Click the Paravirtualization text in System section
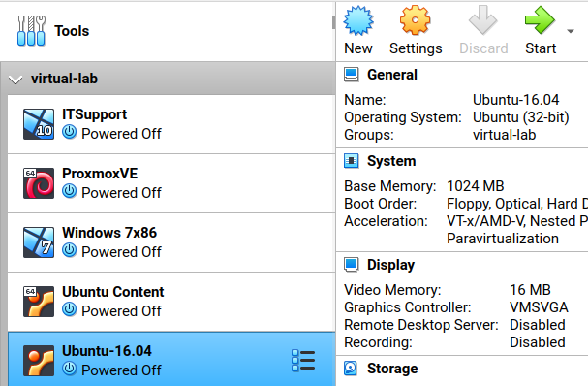 [x=503, y=239]
